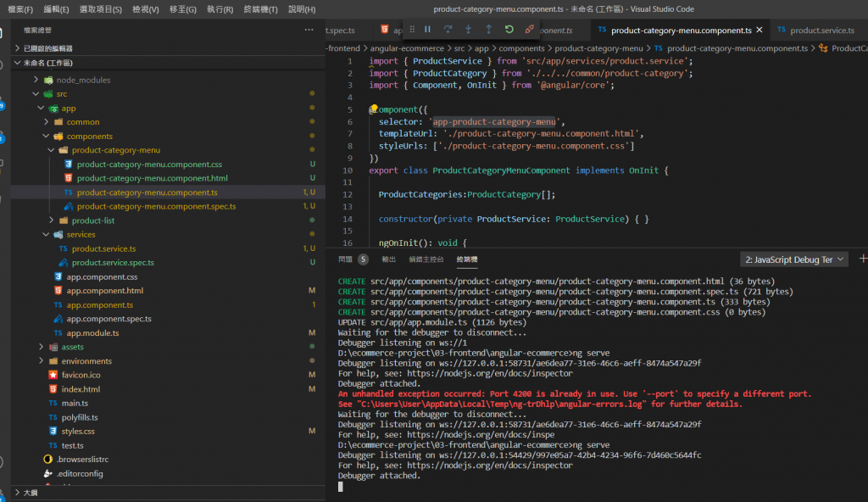Open product-category-menu.component.html in the file tree
868x502 pixels.
152,178
